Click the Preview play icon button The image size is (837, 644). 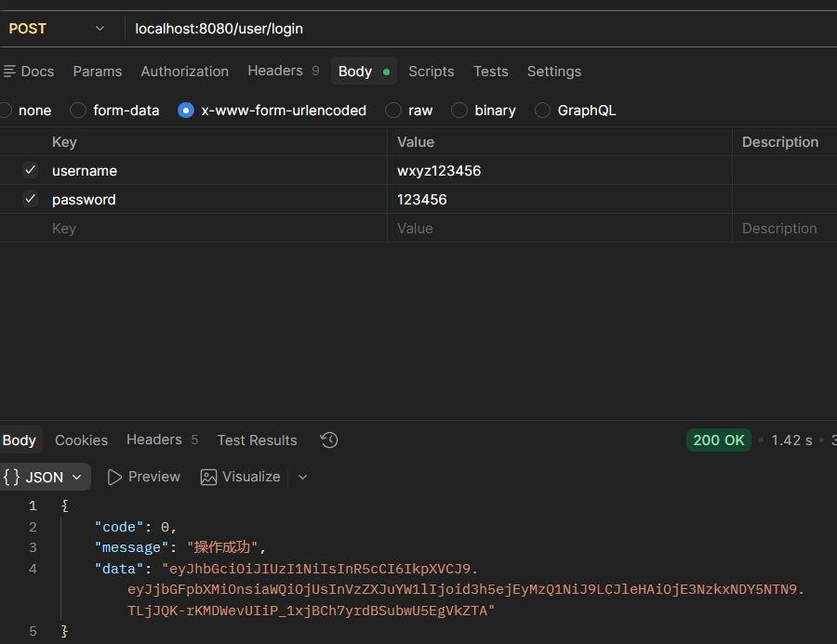114,477
